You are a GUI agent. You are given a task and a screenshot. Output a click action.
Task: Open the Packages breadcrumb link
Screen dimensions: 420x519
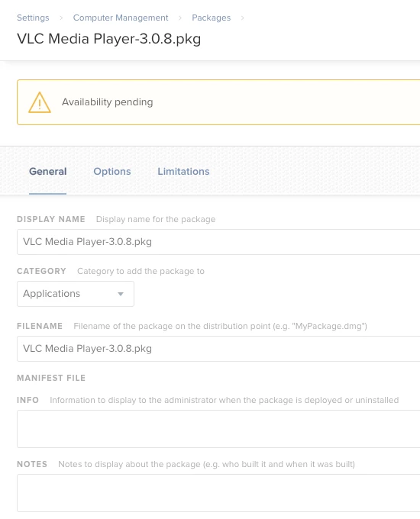point(212,18)
